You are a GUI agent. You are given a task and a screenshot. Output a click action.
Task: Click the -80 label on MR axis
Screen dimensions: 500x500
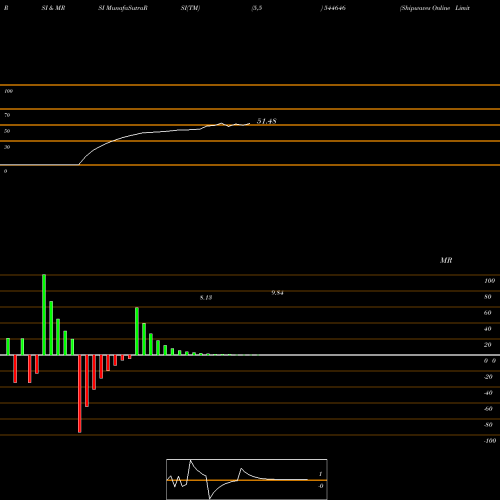pyautogui.click(x=488, y=425)
